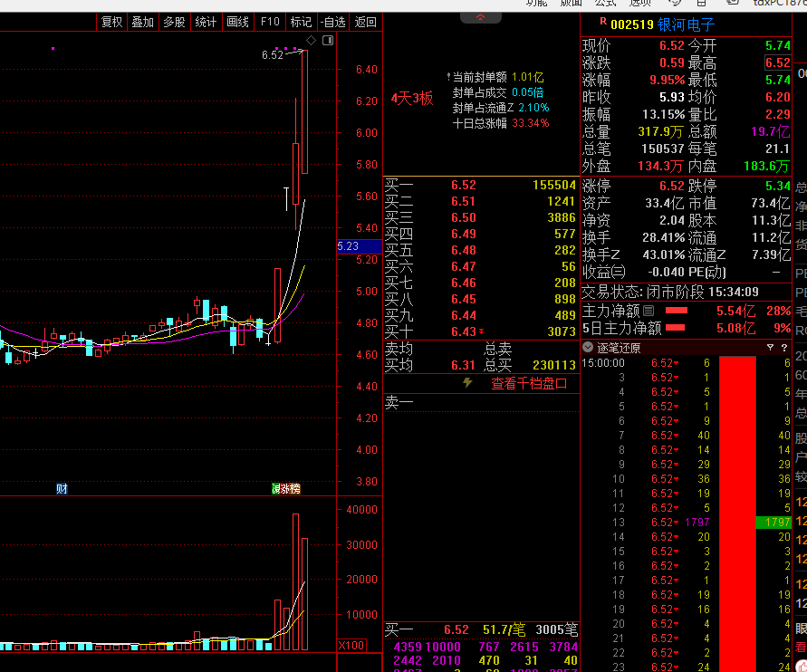Open the 逐笔还原 dropdown arrow
This screenshot has width=807, height=672.
coord(587,348)
